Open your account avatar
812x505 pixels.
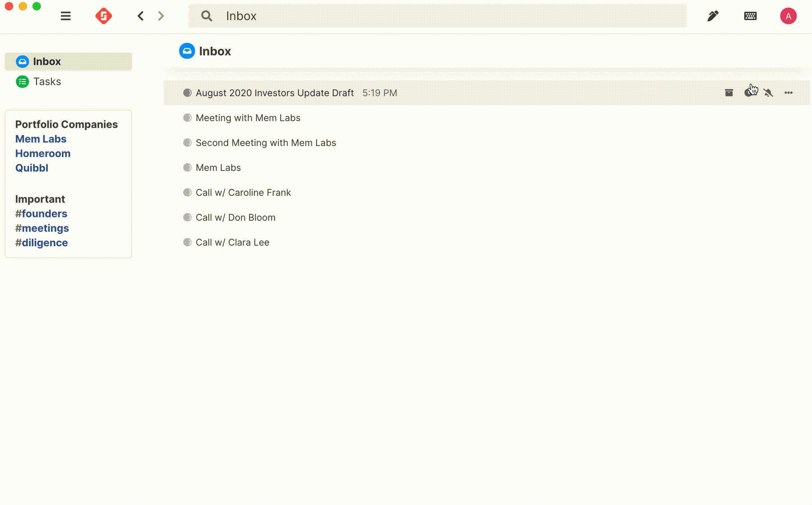[x=789, y=16]
